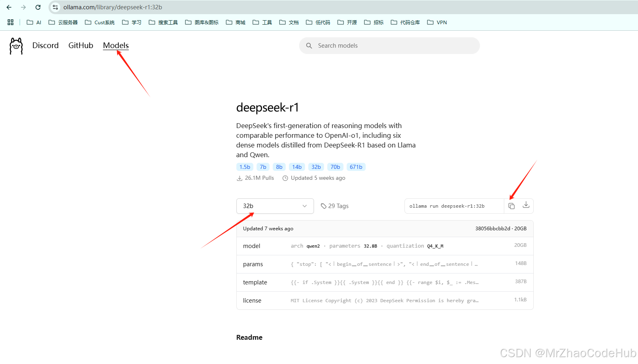
Task: Open the AI bookmark folder
Action: point(34,22)
